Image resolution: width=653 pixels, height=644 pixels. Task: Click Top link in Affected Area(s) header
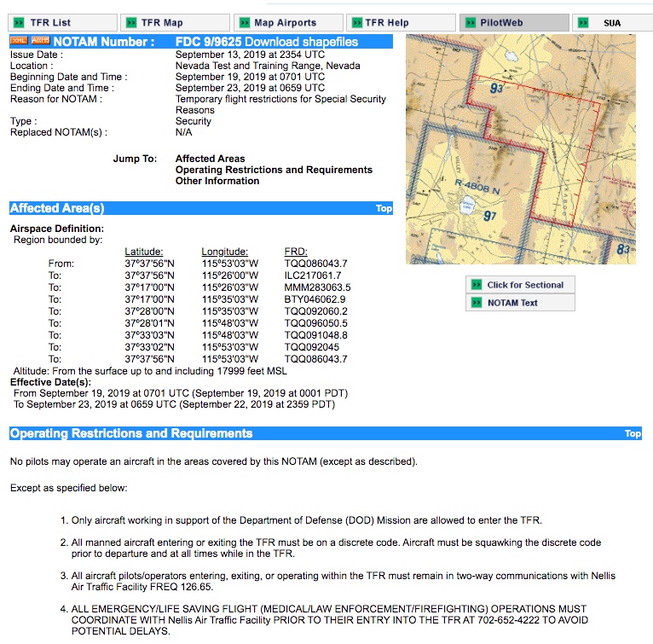(x=384, y=208)
